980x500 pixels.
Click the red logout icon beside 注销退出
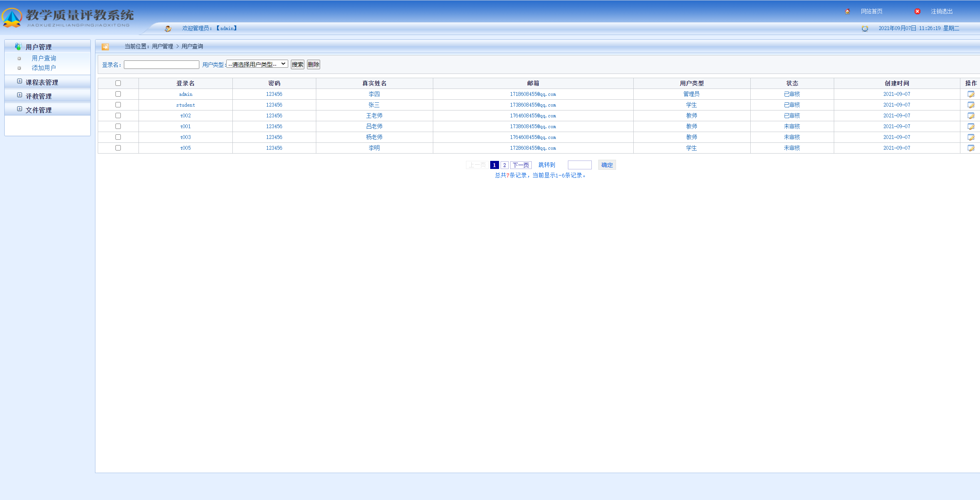917,12
